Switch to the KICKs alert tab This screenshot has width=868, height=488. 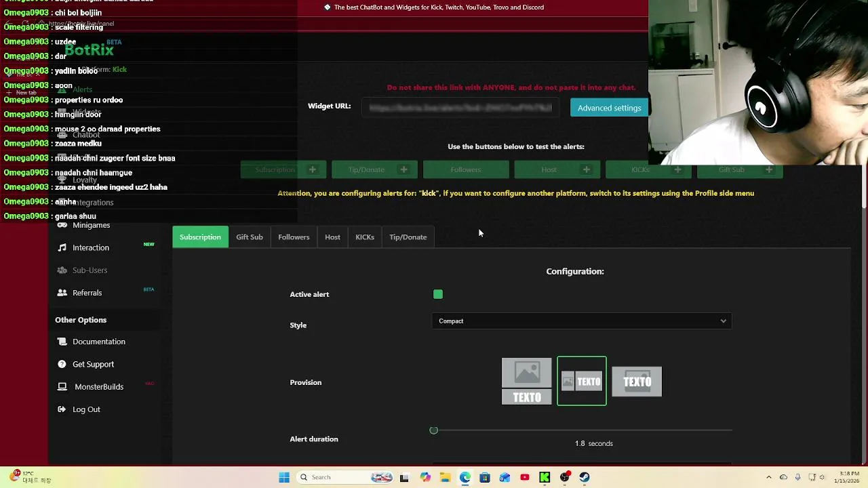pos(365,237)
